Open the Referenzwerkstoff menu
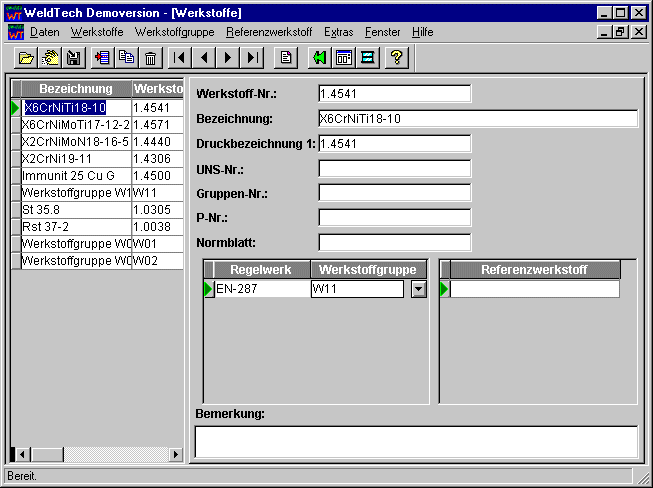The height and width of the screenshot is (488, 653). point(270,32)
